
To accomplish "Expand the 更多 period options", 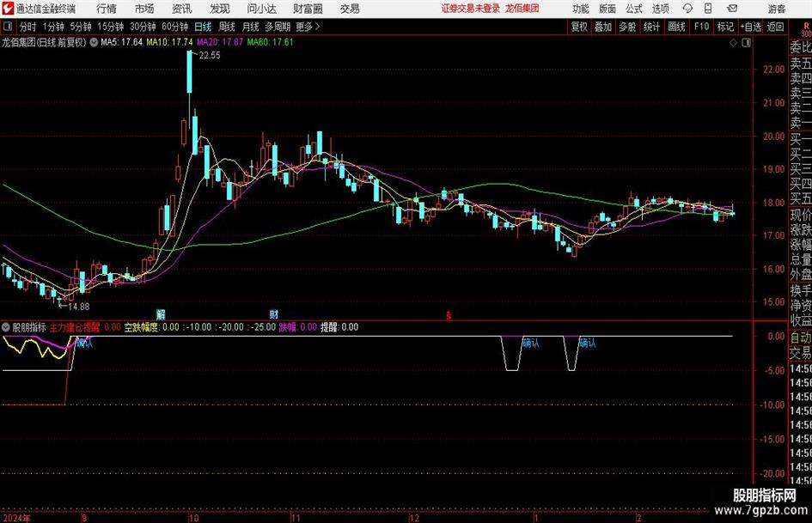I will (308, 27).
